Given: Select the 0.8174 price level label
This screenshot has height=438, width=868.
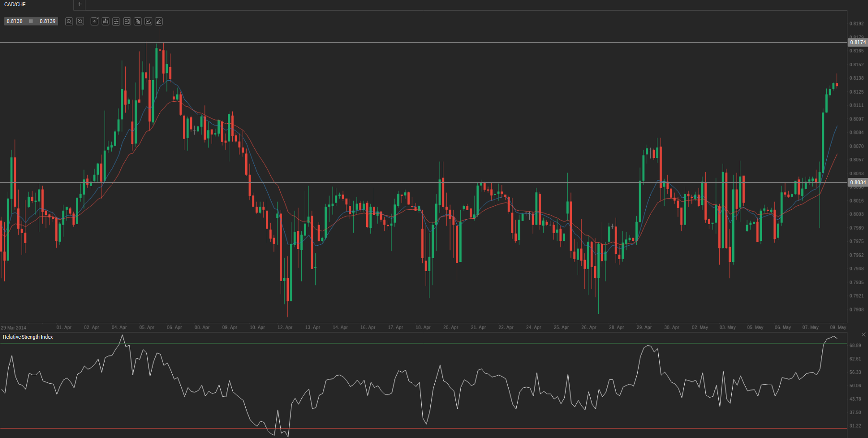Looking at the screenshot, I should coord(857,43).
